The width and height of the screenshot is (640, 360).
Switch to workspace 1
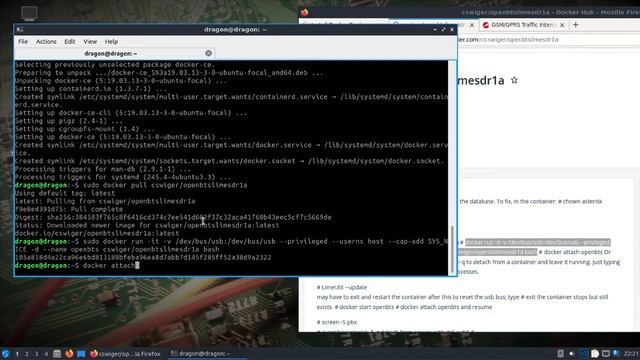pyautogui.click(x=17, y=354)
